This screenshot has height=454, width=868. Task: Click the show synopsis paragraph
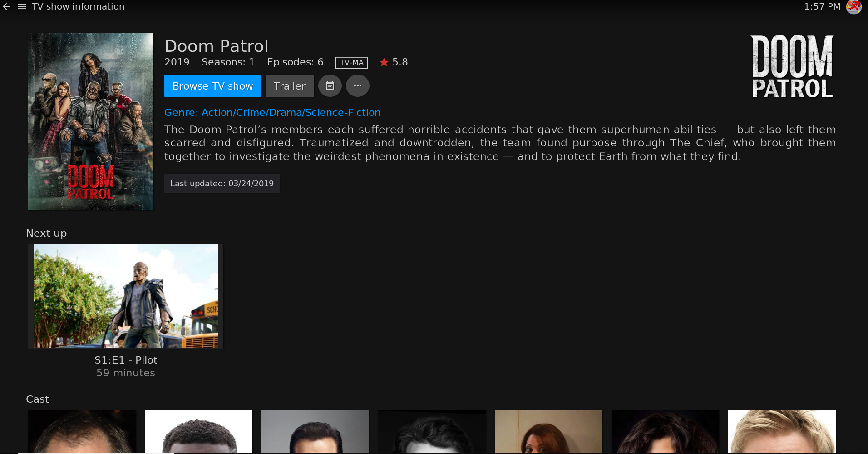pyautogui.click(x=500, y=143)
